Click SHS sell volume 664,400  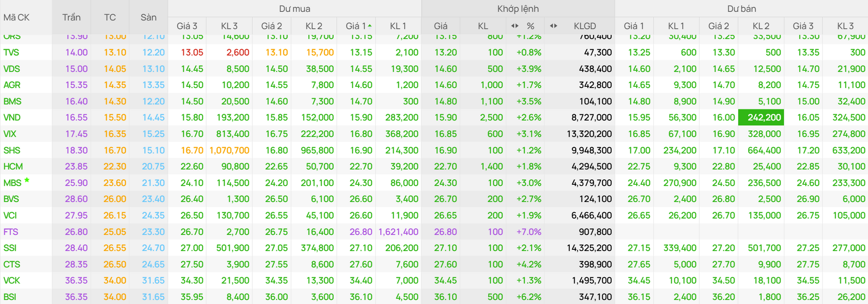tap(764, 150)
